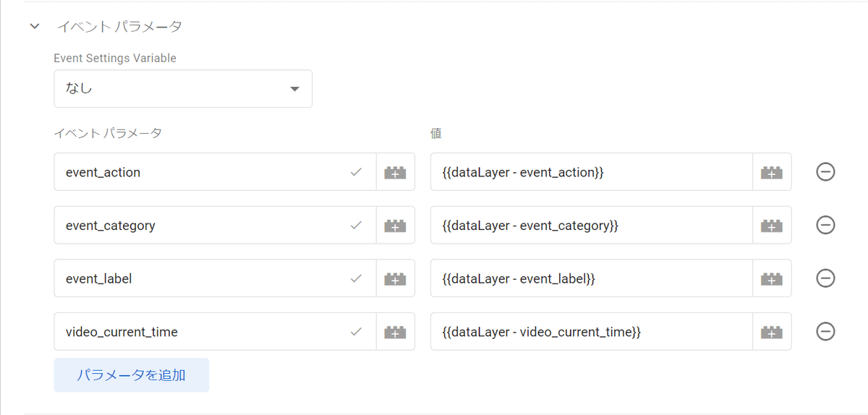The width and height of the screenshot is (868, 415).
Task: Open variable picker for dataLayer - event_action value
Action: click(772, 172)
